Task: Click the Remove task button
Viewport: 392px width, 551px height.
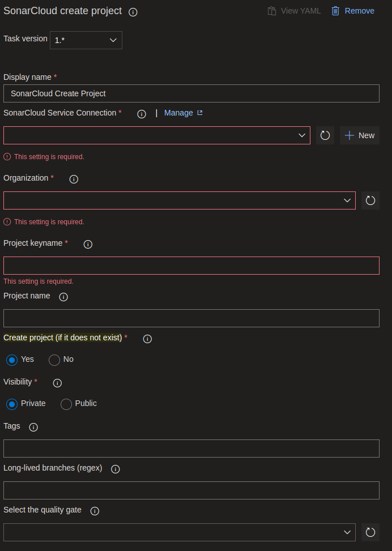Action: coord(352,11)
